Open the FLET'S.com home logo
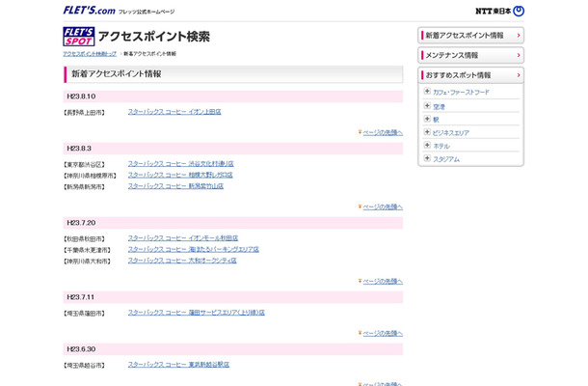588x386 pixels. click(x=89, y=11)
